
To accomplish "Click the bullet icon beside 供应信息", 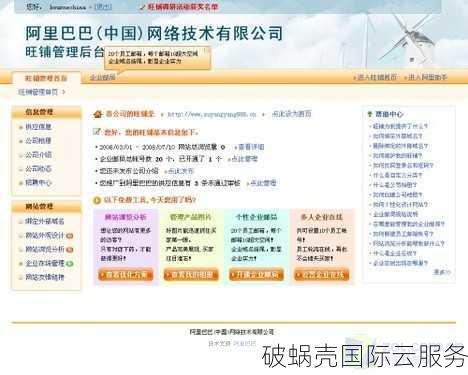I will 21,127.
